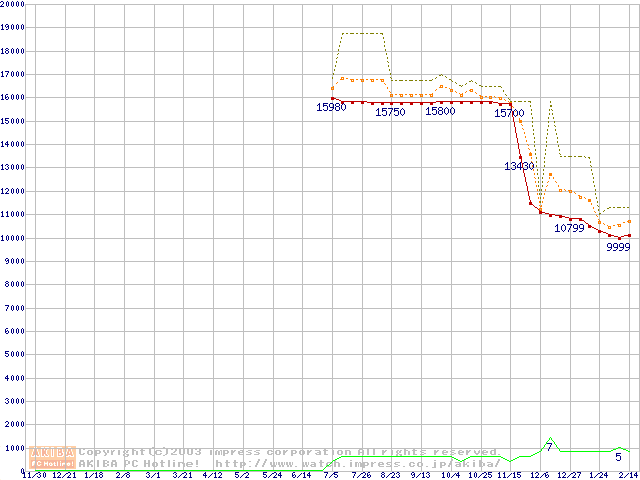Click the 20000 y-axis value label

(13, 4)
